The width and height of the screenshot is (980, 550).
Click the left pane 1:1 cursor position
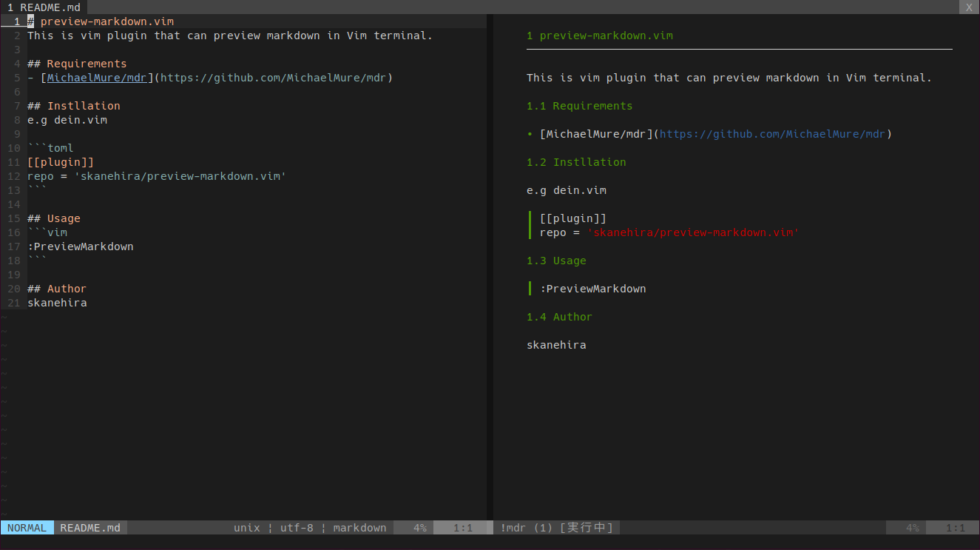point(463,528)
